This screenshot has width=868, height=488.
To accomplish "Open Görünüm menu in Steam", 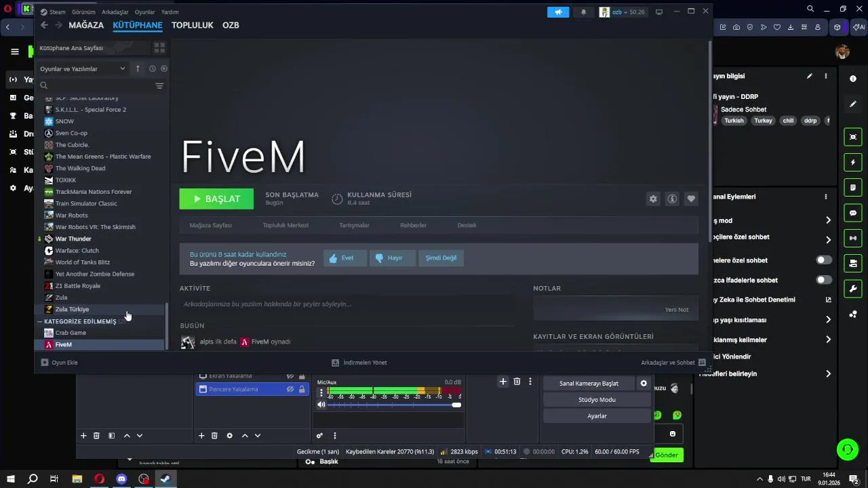I will click(83, 12).
